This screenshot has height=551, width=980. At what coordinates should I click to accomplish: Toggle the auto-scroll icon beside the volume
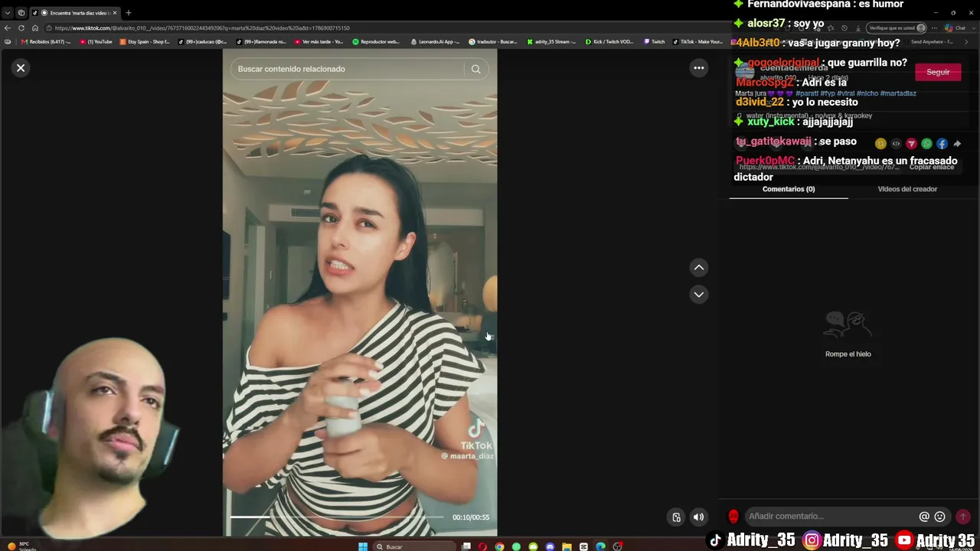tap(676, 517)
